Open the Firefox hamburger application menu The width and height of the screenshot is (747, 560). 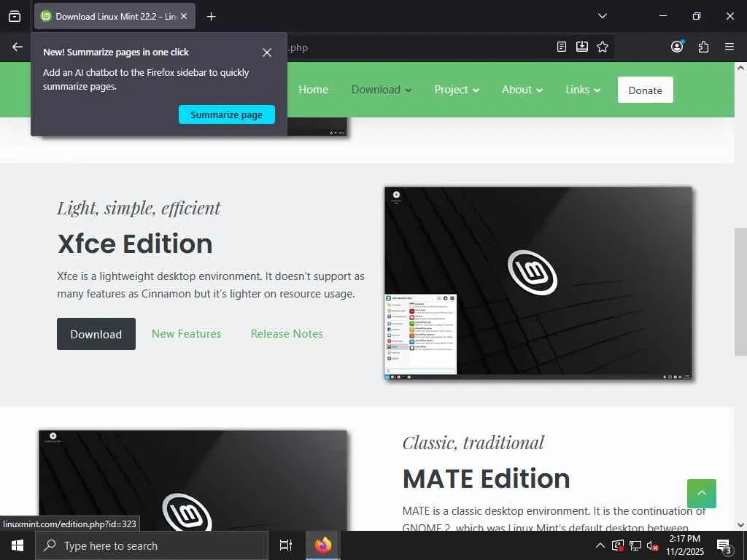coord(729,47)
